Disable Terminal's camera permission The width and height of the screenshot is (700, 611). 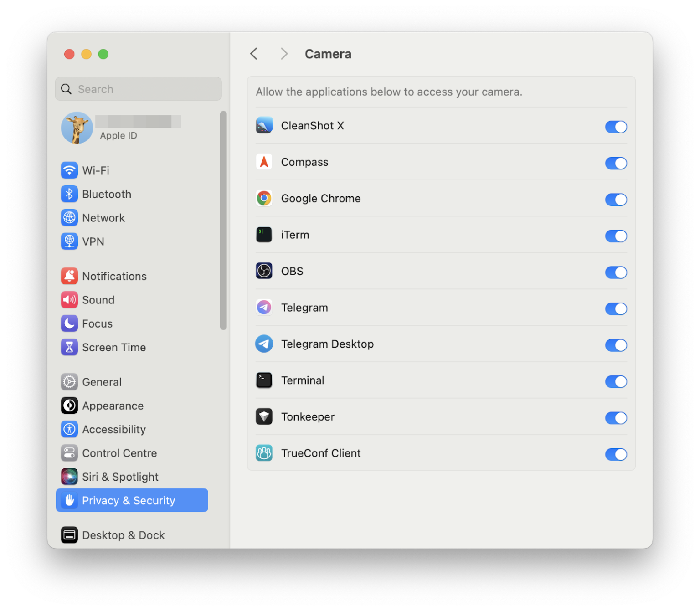[x=616, y=382]
